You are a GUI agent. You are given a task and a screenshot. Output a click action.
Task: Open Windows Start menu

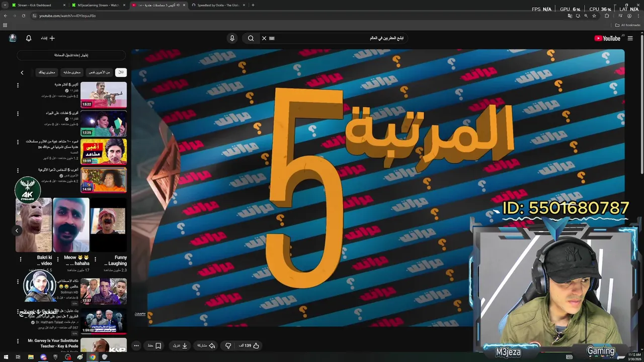tap(6, 357)
